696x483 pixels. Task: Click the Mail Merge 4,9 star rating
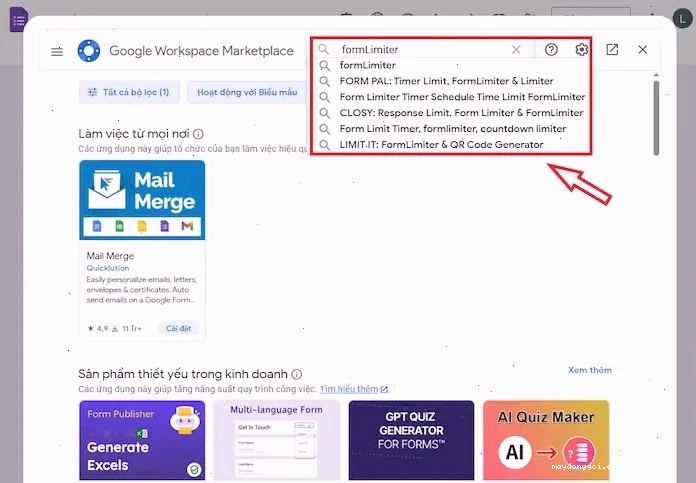pos(98,329)
